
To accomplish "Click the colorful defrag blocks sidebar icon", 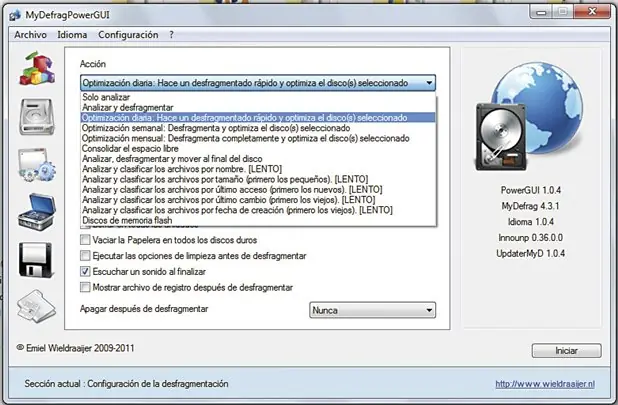I will [37, 69].
